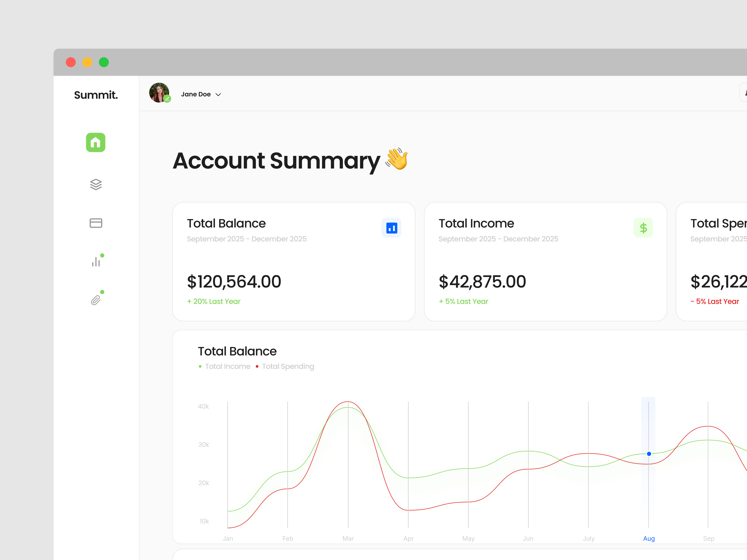Select the Jun label on chart axis
The height and width of the screenshot is (560, 747).
528,538
